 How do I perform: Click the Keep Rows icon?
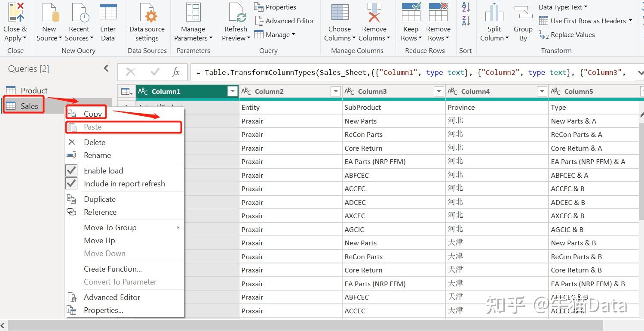[410, 13]
